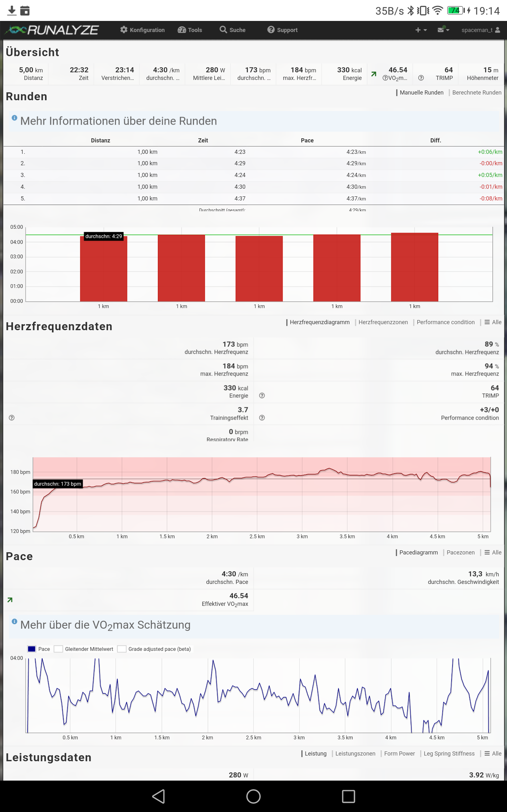Open the messages envelope dropdown
Screen dimensions: 507x812
(443, 30)
